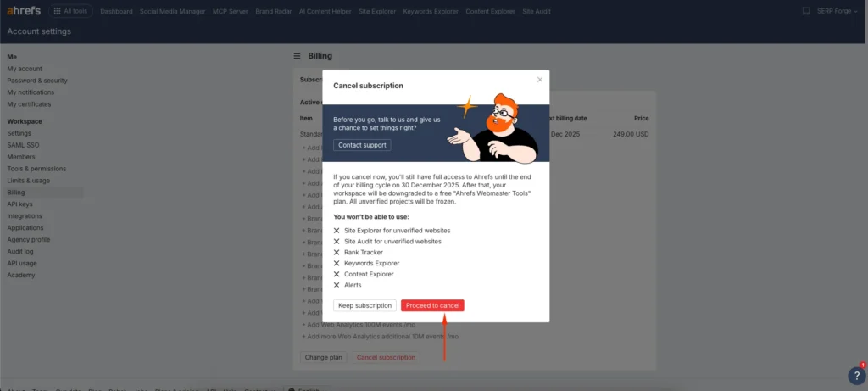Open Content Explorer in top navigation
868x391 pixels.
tap(490, 11)
